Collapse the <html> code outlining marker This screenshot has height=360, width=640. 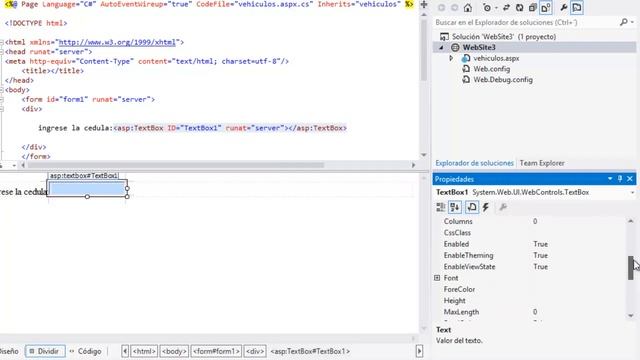2,42
